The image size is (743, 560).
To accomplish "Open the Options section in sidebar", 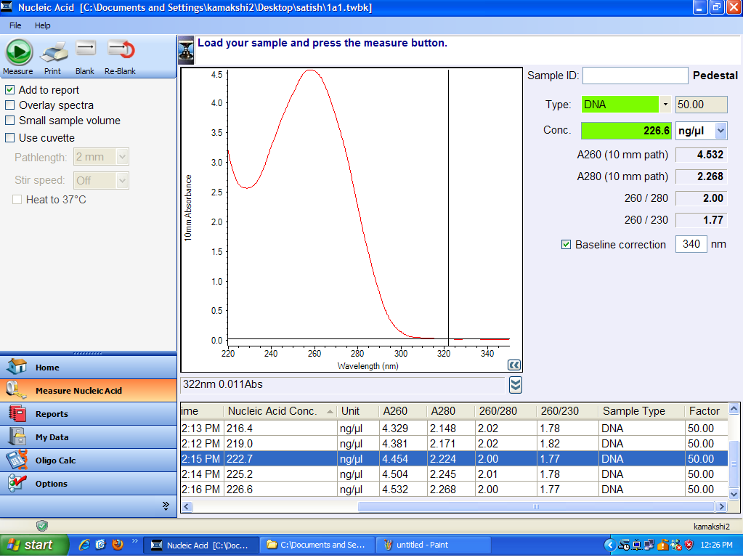I will click(x=51, y=484).
